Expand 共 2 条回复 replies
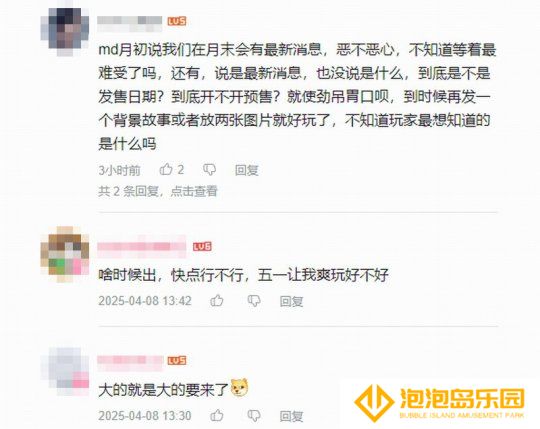Screen dimensions: 540x429 [158, 191]
